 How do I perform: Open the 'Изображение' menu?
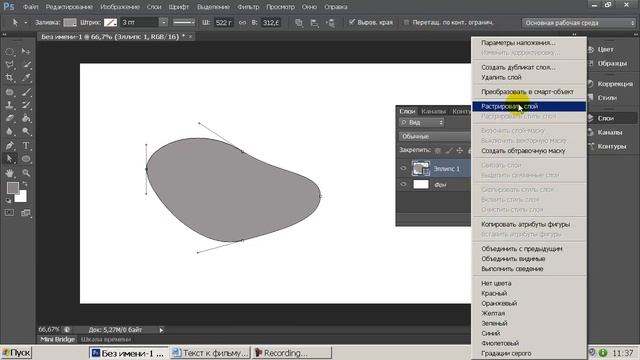tap(120, 7)
